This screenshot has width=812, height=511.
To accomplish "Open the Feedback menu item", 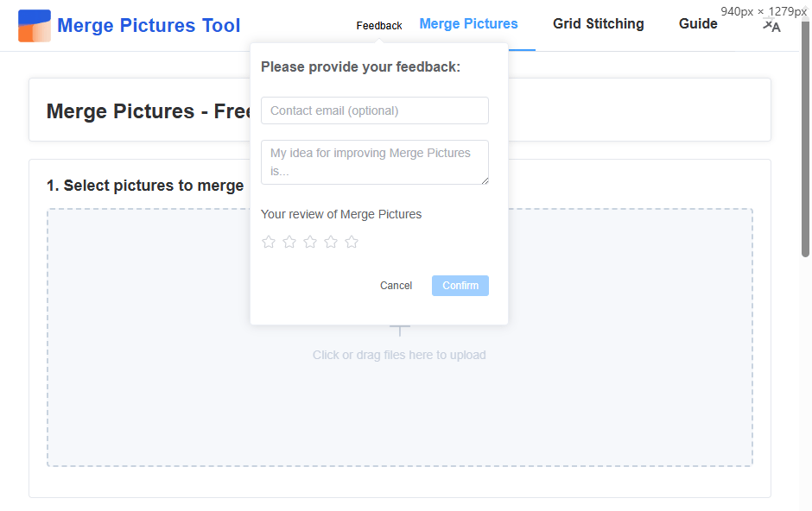I will click(x=379, y=25).
